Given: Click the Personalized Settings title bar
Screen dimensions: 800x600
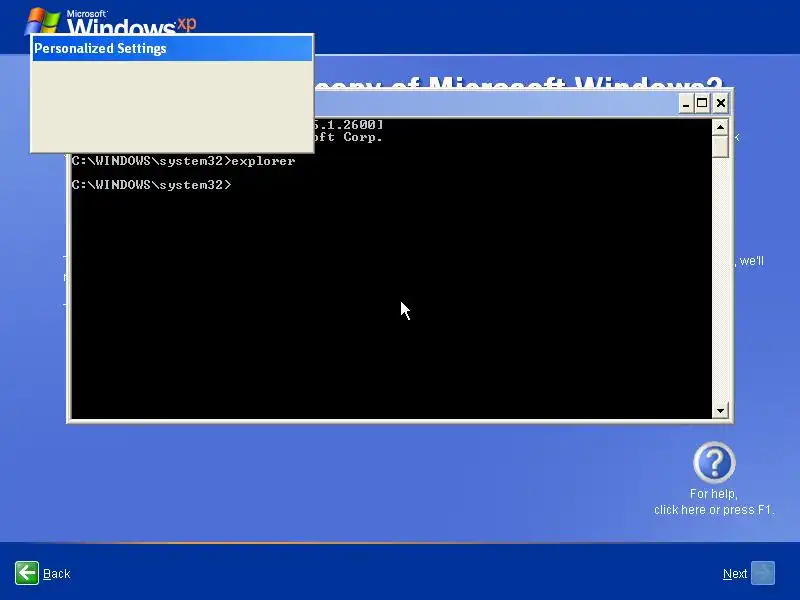Looking at the screenshot, I should 172,48.
